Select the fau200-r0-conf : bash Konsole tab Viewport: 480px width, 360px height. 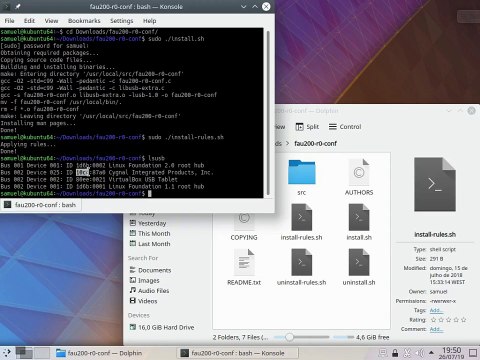40,205
